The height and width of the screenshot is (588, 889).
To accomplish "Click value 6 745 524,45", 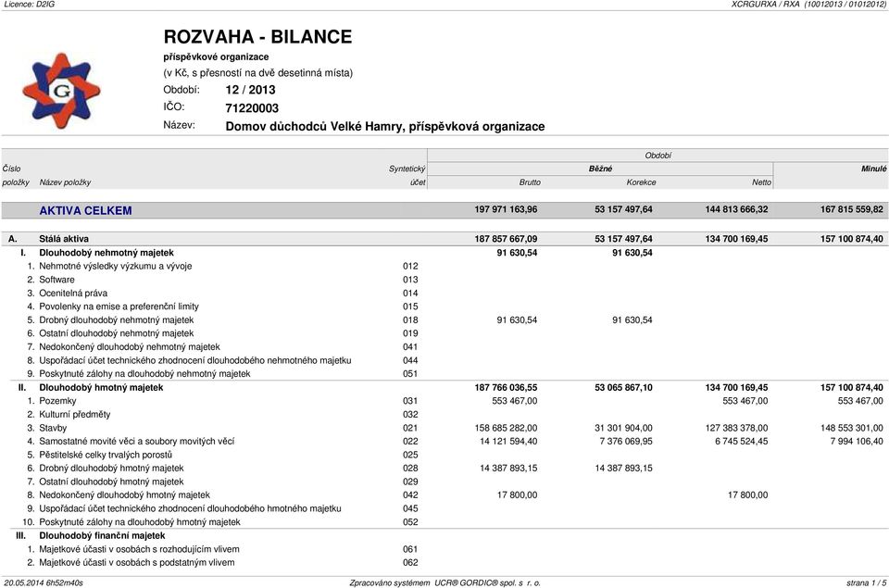I will click(x=742, y=441).
